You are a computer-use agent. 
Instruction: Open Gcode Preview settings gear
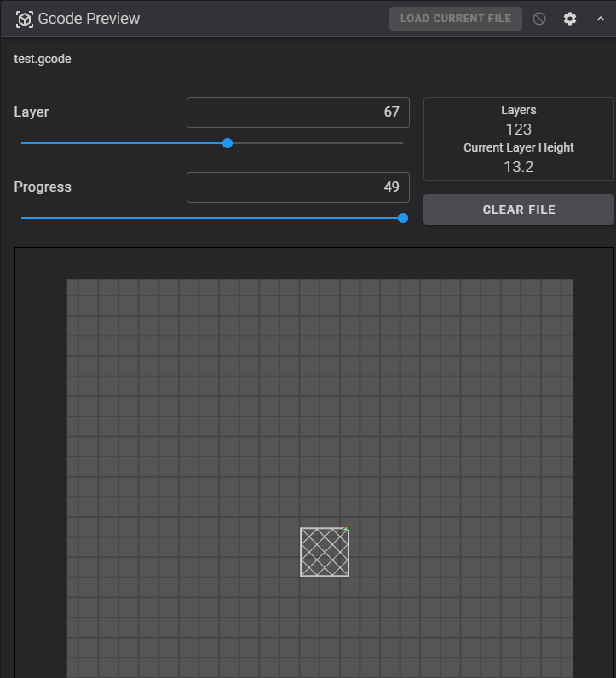tap(570, 19)
